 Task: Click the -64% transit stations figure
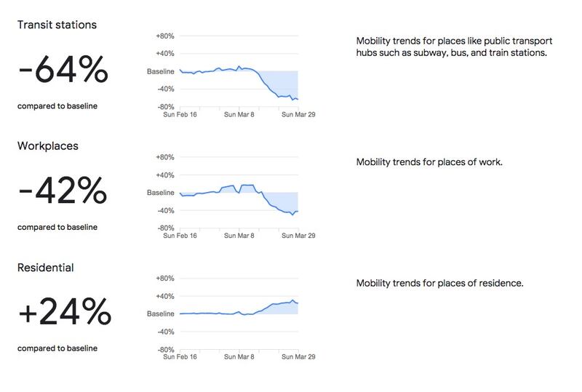pyautogui.click(x=63, y=69)
